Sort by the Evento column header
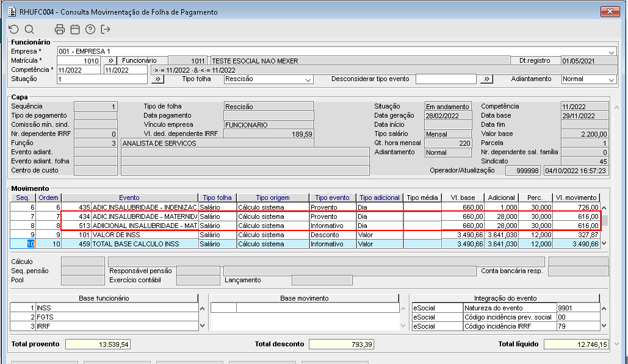 pyautogui.click(x=129, y=198)
